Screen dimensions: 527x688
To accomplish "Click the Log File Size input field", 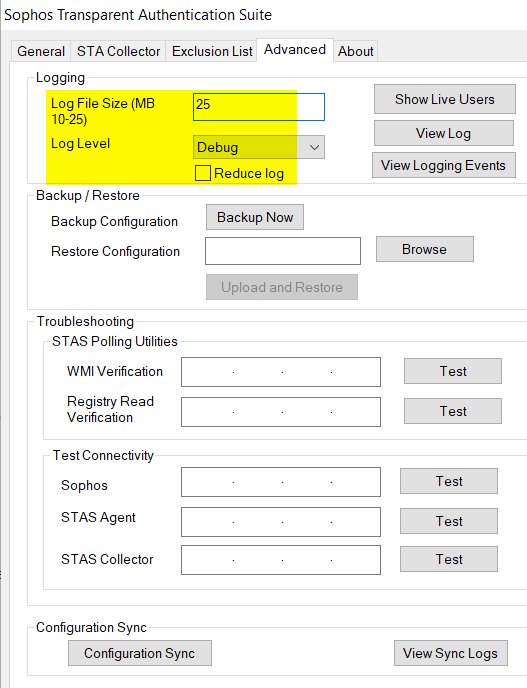I will pos(259,107).
